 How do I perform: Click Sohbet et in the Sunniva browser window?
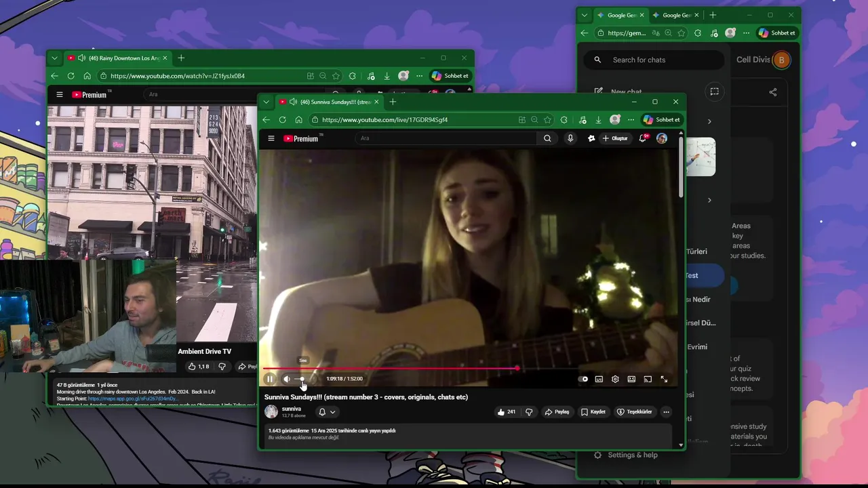[661, 120]
